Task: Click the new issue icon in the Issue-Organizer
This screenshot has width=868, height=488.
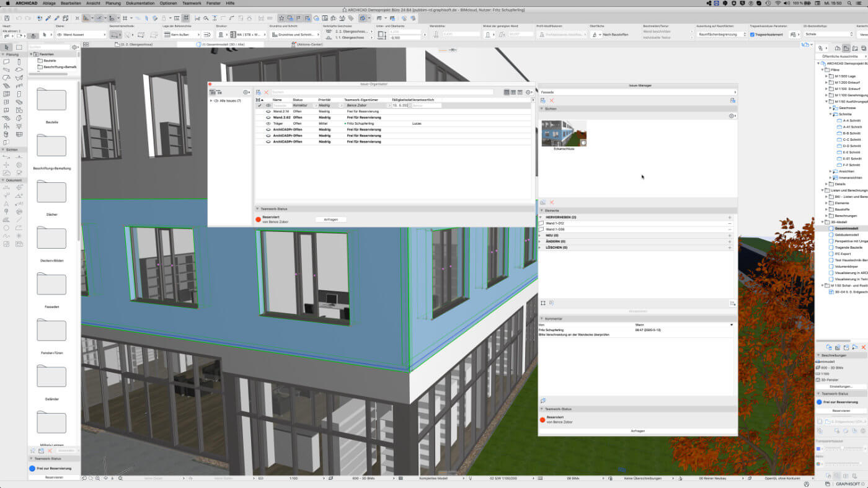Action: click(x=258, y=91)
